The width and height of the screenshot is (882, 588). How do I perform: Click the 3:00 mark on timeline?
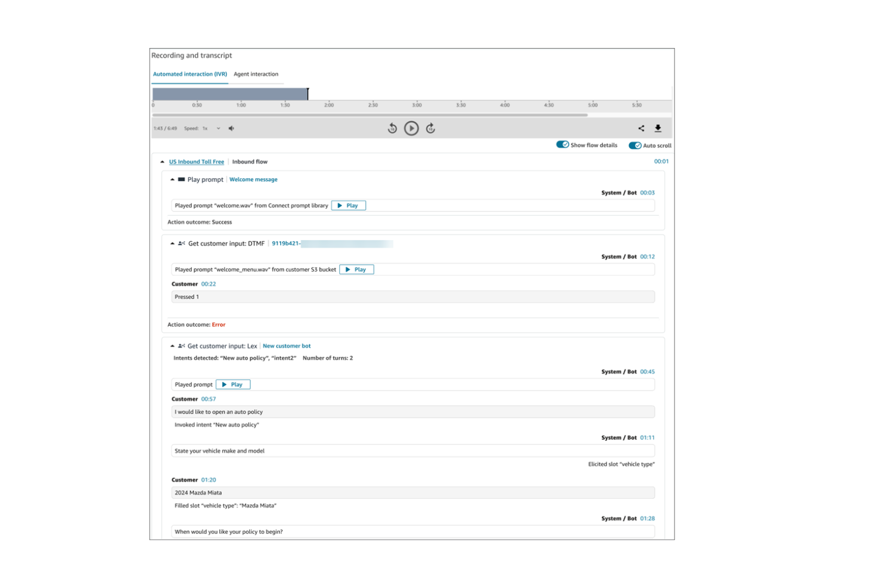417,105
